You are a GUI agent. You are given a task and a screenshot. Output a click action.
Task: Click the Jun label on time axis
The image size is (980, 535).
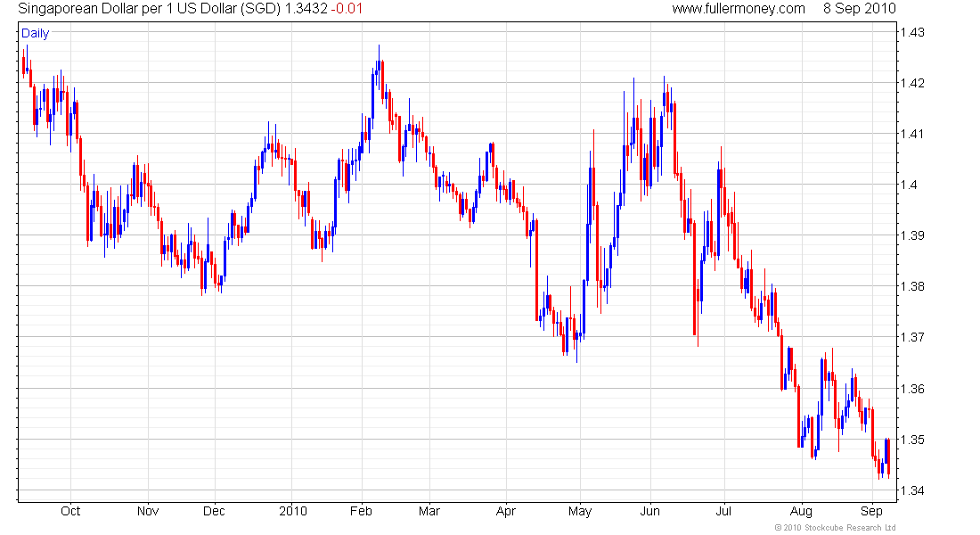coord(650,511)
